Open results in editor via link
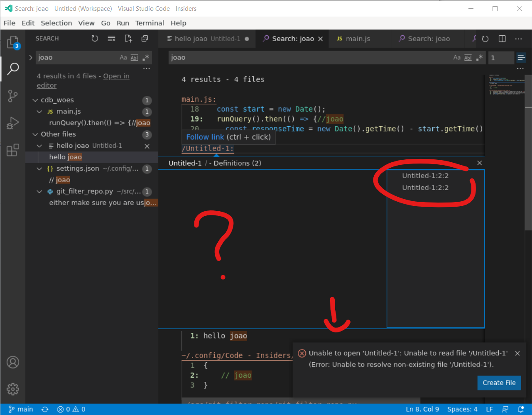The height and width of the screenshot is (415, 532). click(116, 76)
